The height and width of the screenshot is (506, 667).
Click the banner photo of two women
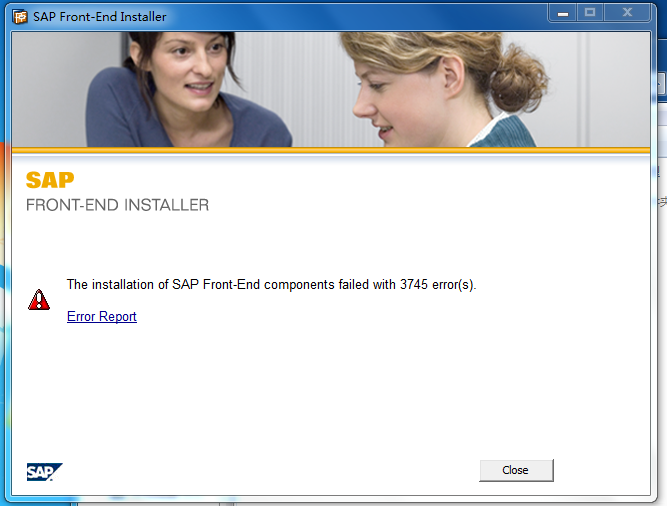pos(331,90)
